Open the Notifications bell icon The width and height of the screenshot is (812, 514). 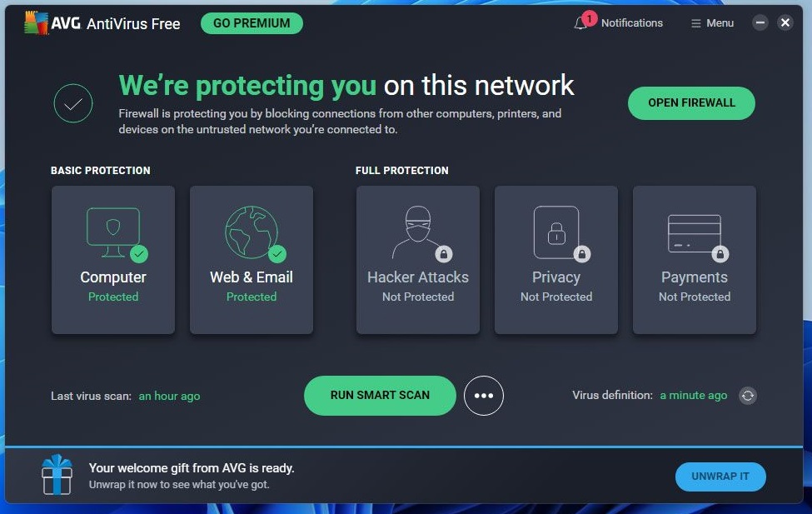point(581,23)
